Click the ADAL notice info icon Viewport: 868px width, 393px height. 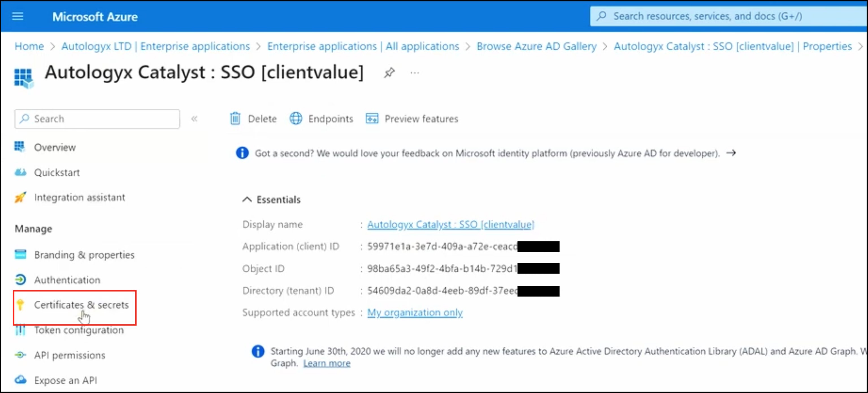[x=258, y=351]
